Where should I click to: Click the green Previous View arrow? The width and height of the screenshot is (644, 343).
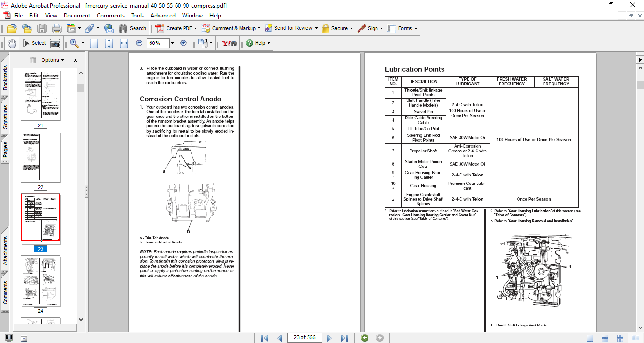pos(364,338)
